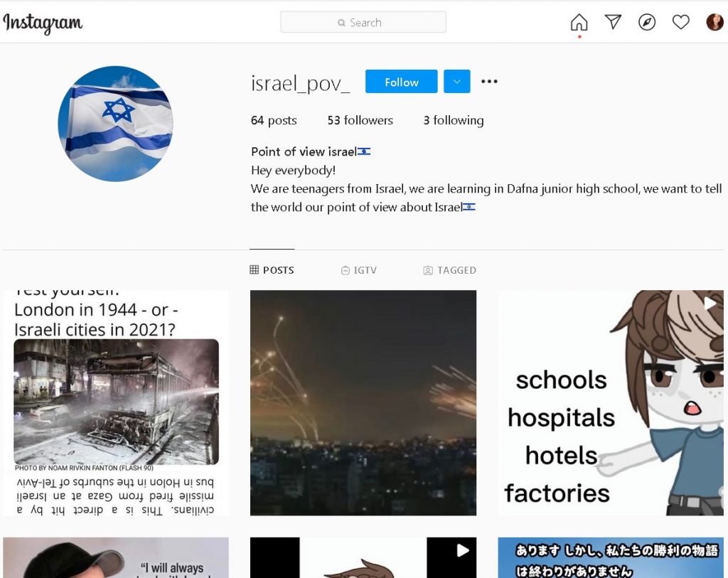This screenshot has height=578, width=728.
Task: Open the Home feed icon
Action: (579, 22)
